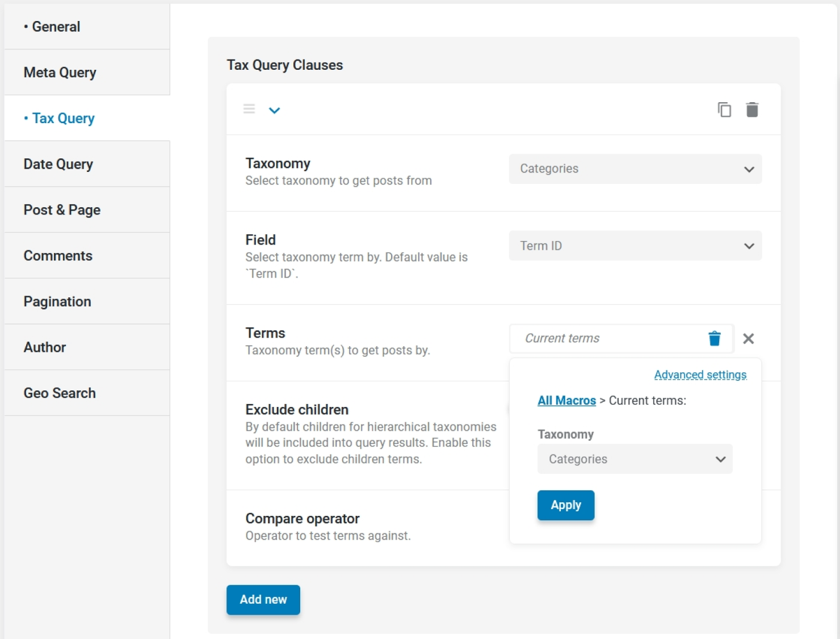Click the Tax Query Clauses heading
The height and width of the screenshot is (639, 840).
[285, 65]
